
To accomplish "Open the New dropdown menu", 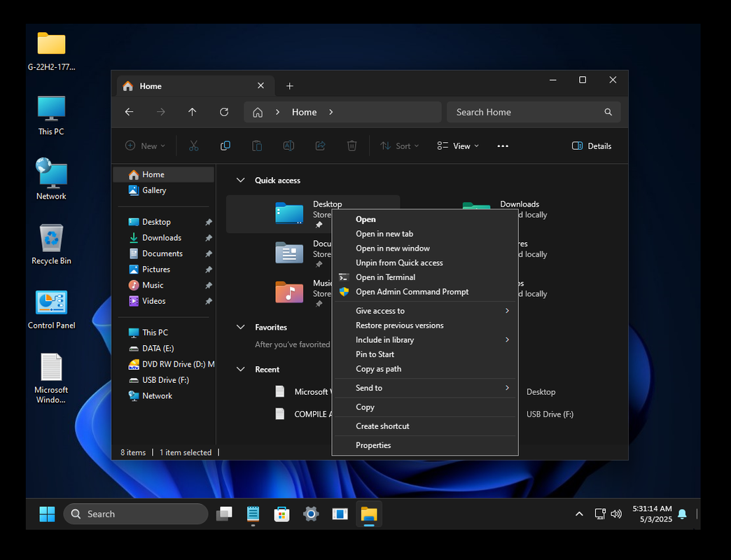I will click(x=145, y=146).
